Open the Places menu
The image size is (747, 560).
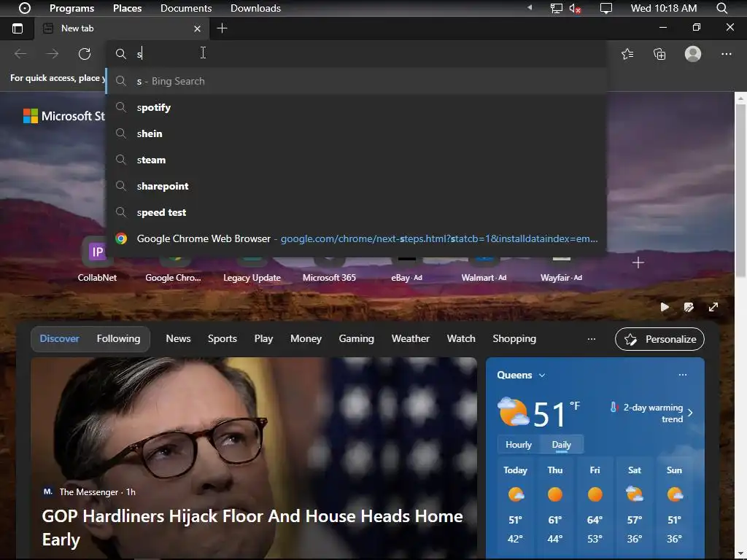coord(127,8)
